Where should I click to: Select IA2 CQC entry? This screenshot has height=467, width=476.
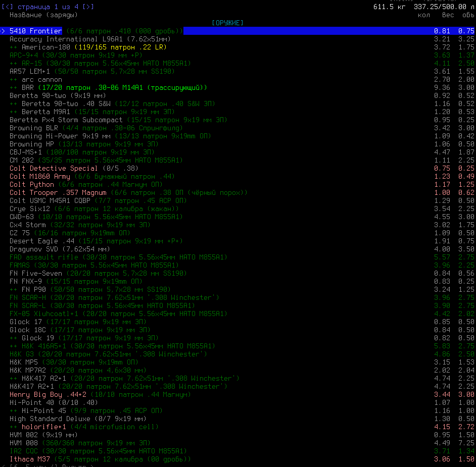click(x=238, y=451)
